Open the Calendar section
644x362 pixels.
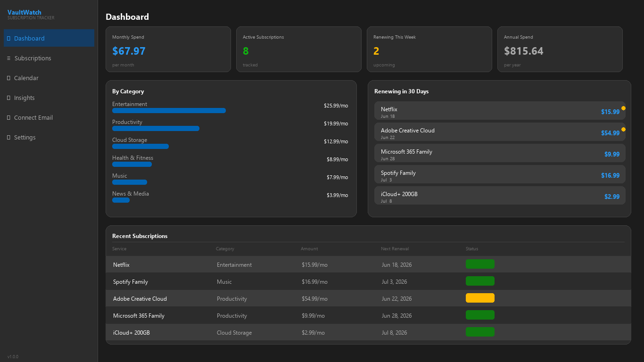[49, 78]
